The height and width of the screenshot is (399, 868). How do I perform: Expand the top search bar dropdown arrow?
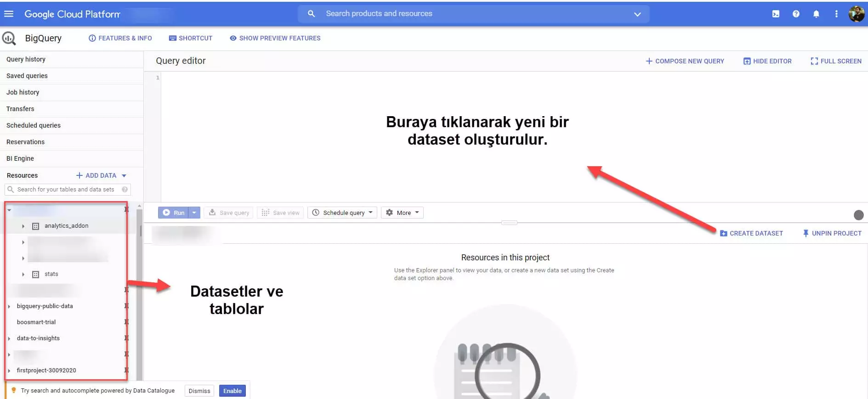[637, 14]
